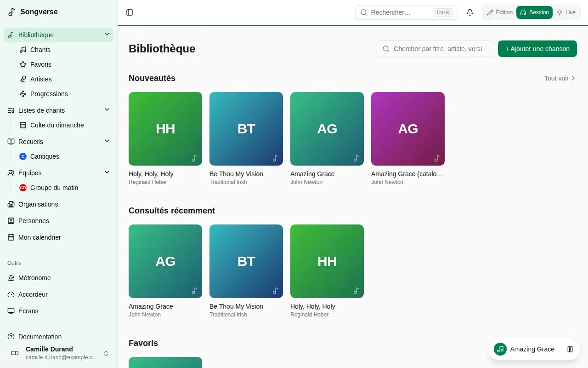
Task: Open Écrans tool
Action: tap(58, 311)
